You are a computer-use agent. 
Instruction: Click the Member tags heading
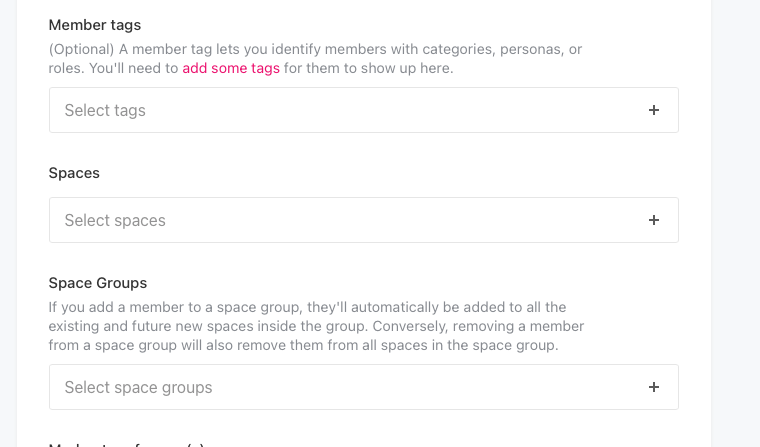click(95, 25)
